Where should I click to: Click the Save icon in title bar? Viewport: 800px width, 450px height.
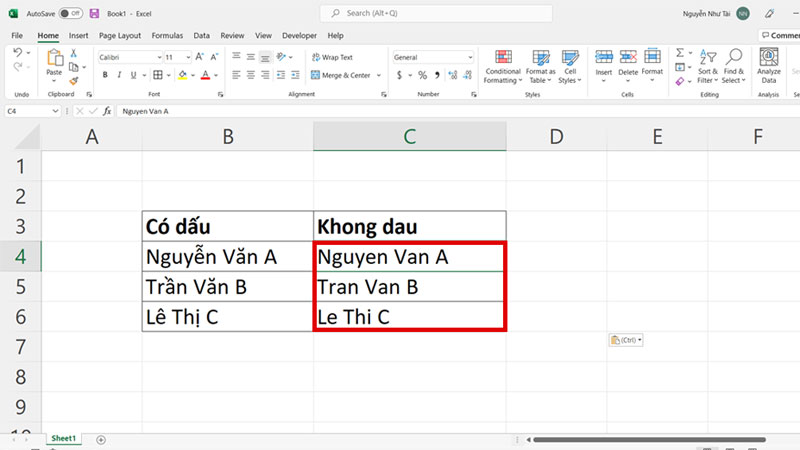point(94,13)
